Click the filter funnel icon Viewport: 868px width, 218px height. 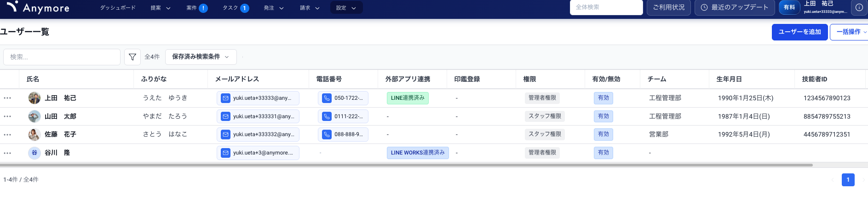pos(132,57)
